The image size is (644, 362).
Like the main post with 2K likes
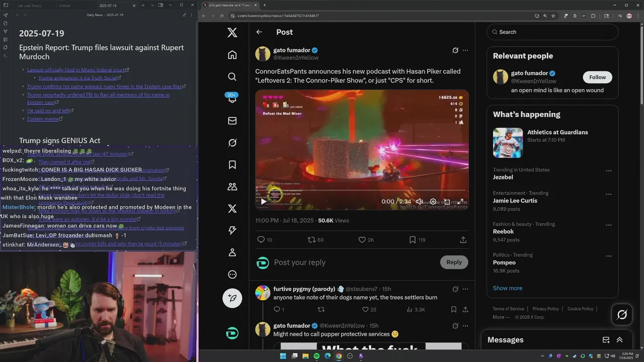pyautogui.click(x=366, y=240)
